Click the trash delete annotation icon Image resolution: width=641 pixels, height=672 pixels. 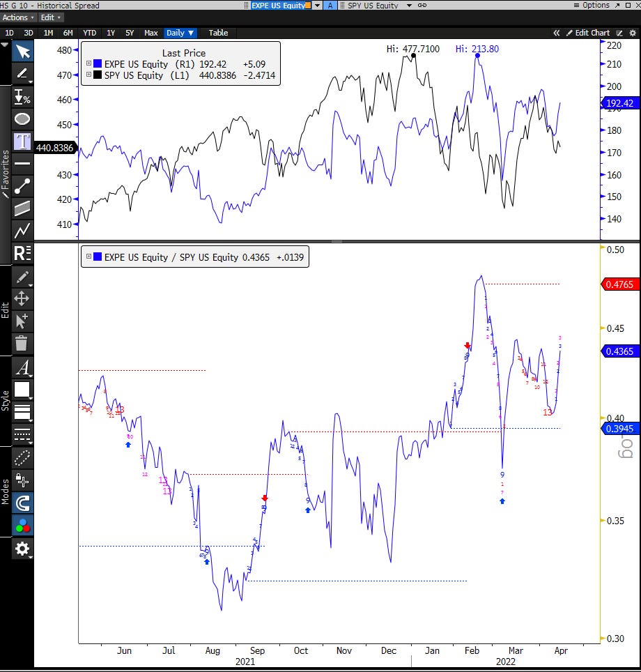[22, 343]
